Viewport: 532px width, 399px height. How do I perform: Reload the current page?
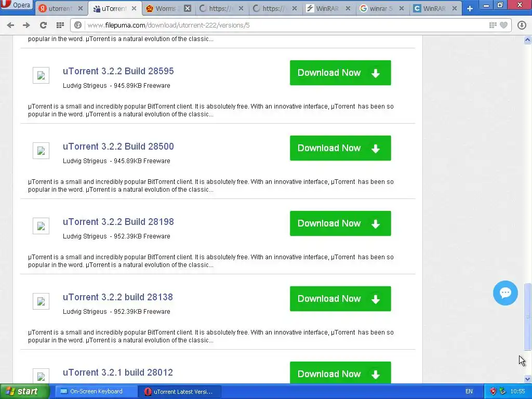tap(43, 25)
